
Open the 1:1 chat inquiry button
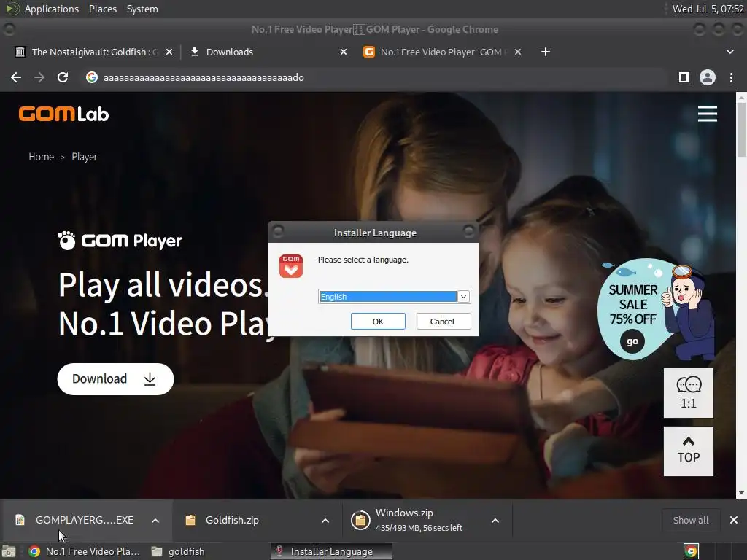(x=689, y=393)
